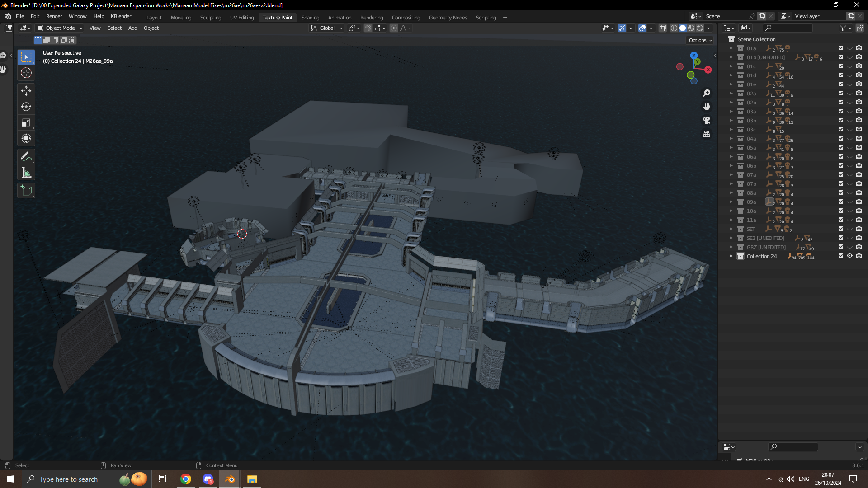Image resolution: width=868 pixels, height=488 pixels.
Task: Click the blue Z axis gizmo dot
Action: pos(693,56)
